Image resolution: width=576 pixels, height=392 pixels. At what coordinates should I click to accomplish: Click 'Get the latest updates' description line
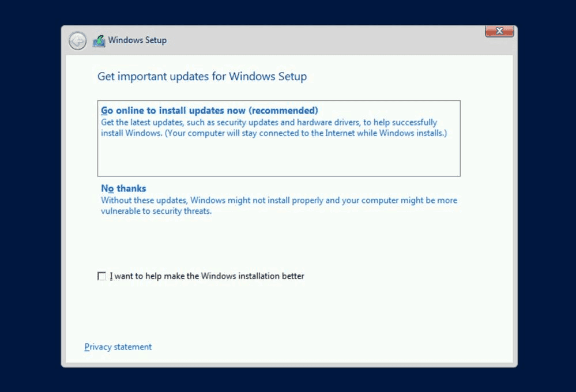point(269,122)
